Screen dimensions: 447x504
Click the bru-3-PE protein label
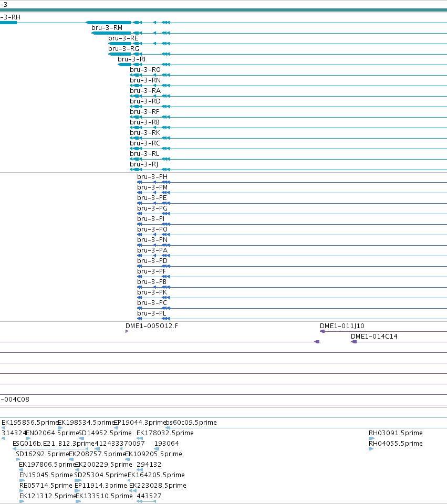coord(152,198)
